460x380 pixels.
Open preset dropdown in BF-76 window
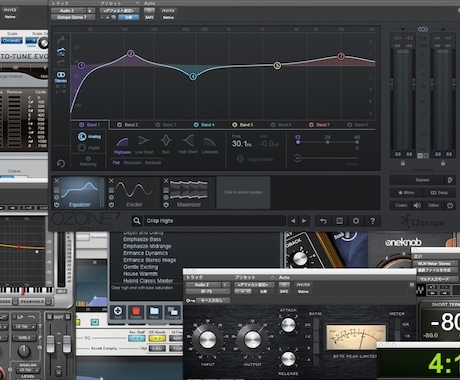click(254, 285)
